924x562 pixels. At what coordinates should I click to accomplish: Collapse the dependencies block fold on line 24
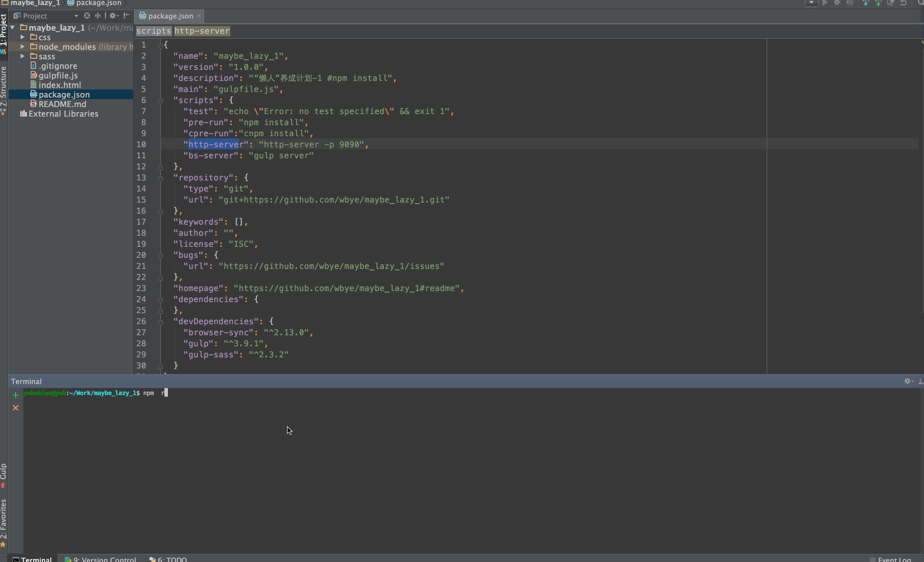coord(160,300)
